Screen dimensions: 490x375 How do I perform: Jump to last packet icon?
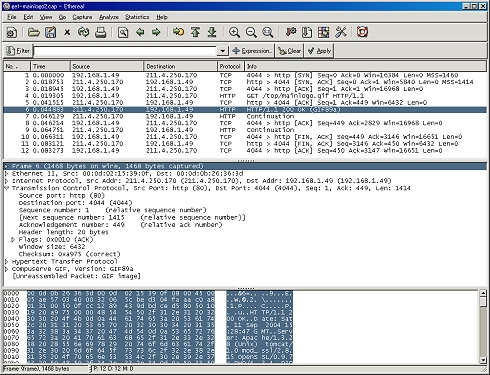pyautogui.click(x=212, y=32)
